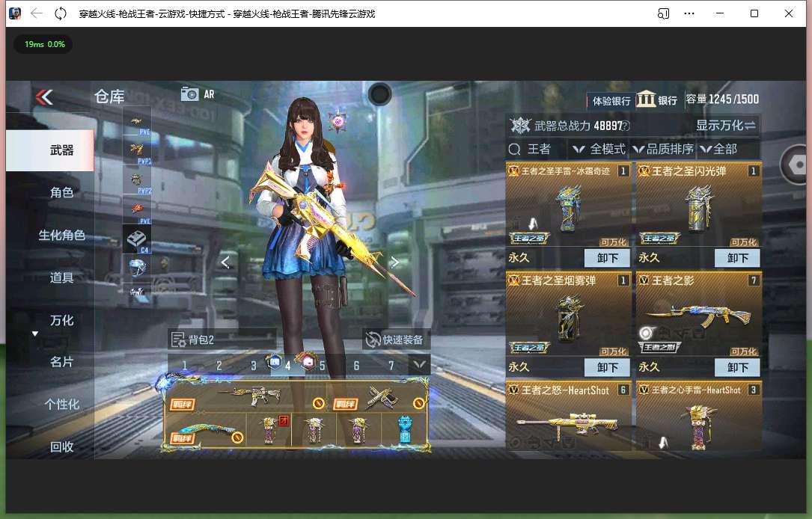Image resolution: width=812 pixels, height=519 pixels.
Task: Click the browser refresh icon
Action: coord(61,13)
